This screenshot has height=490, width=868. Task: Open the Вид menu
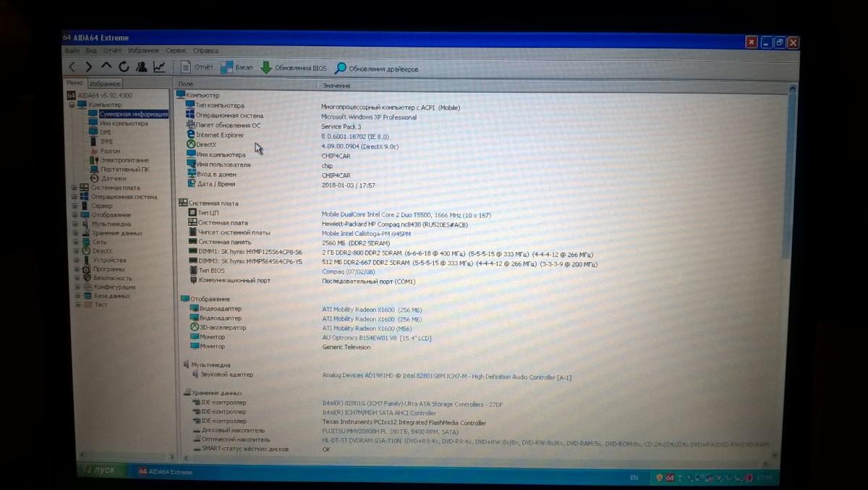(91, 51)
